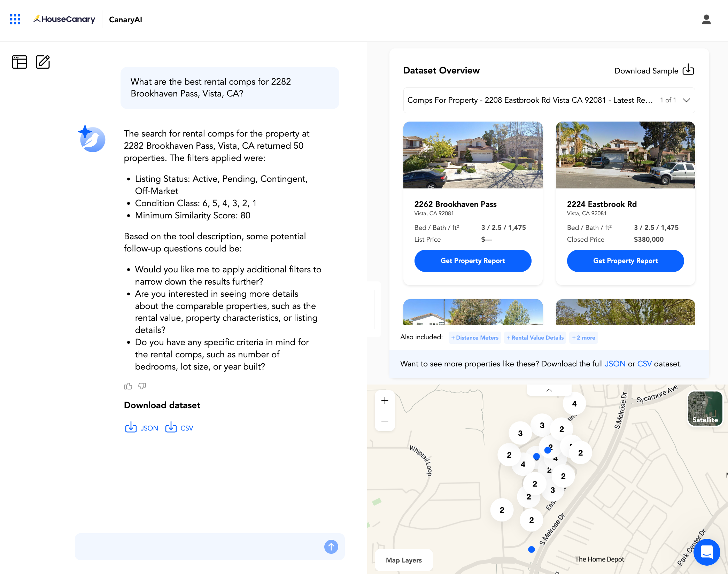Click the thumbs down feedback icon
The height and width of the screenshot is (574, 728).
coord(142,386)
